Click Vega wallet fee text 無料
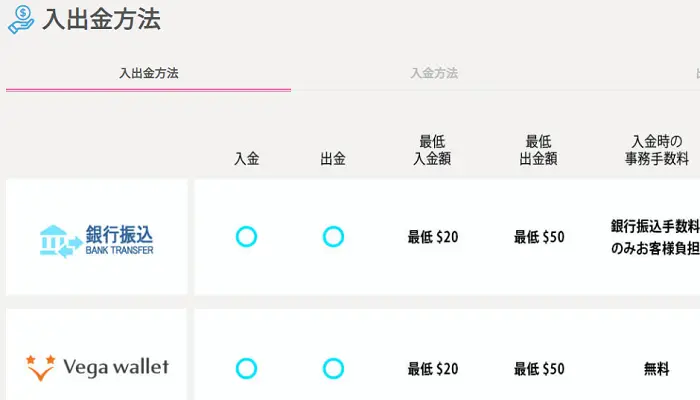This screenshot has height=400, width=700. pos(657,369)
